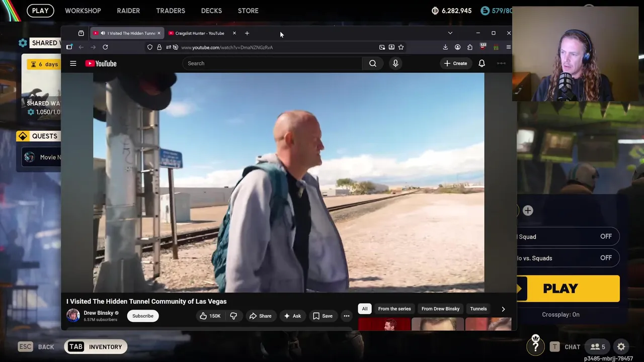Open the WORKSHOP game menu
Viewport: 644px width, 362px height.
point(83,11)
